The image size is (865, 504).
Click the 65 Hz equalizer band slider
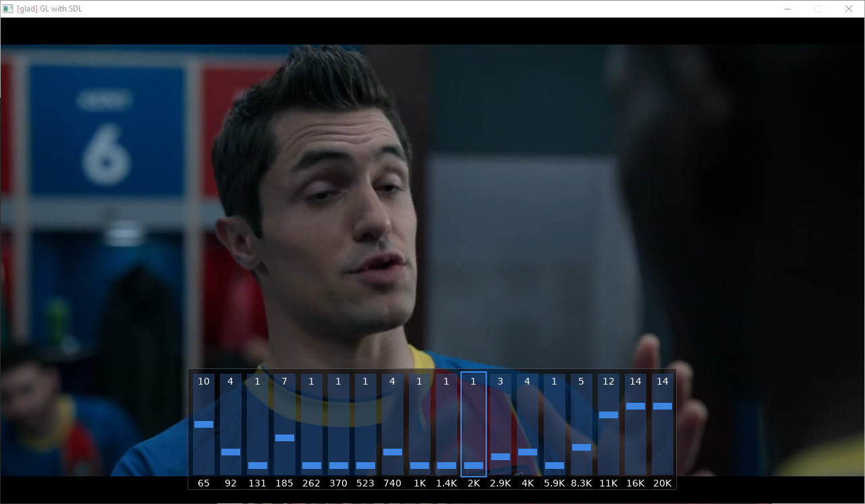(x=204, y=424)
